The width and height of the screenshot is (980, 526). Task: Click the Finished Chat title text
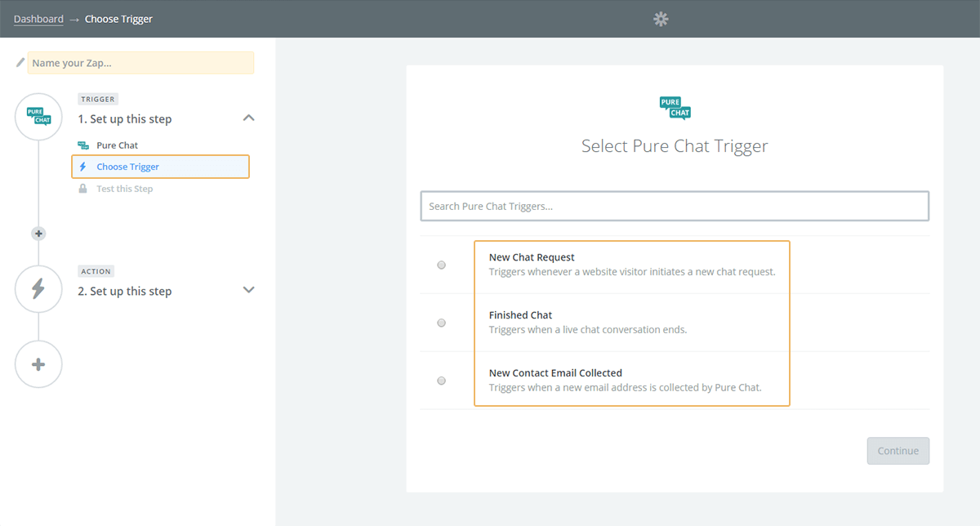point(521,315)
